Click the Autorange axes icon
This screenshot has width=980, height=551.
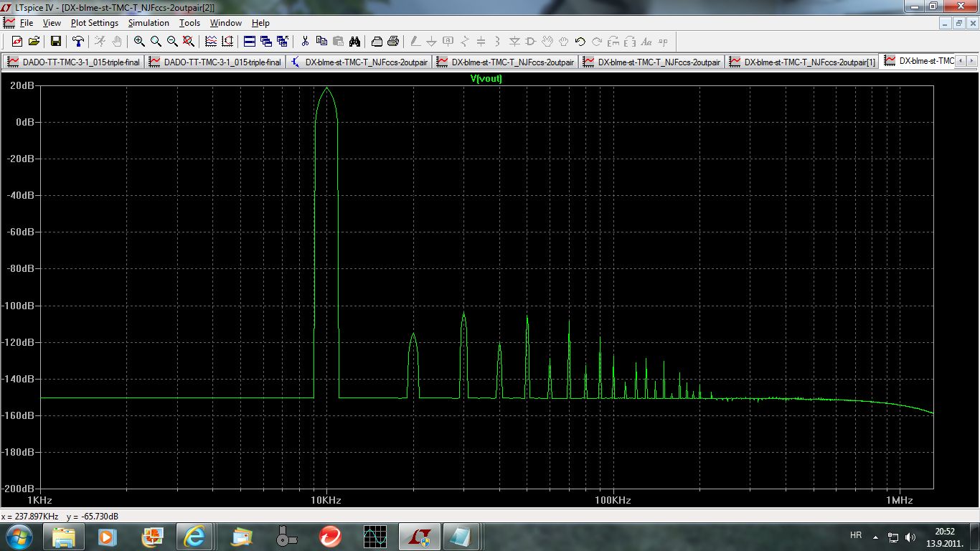pos(227,42)
